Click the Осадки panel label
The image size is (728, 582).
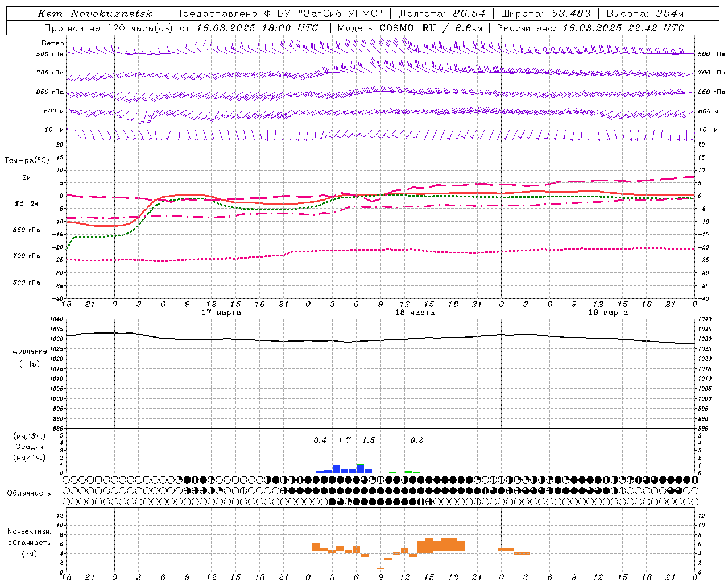click(x=30, y=447)
